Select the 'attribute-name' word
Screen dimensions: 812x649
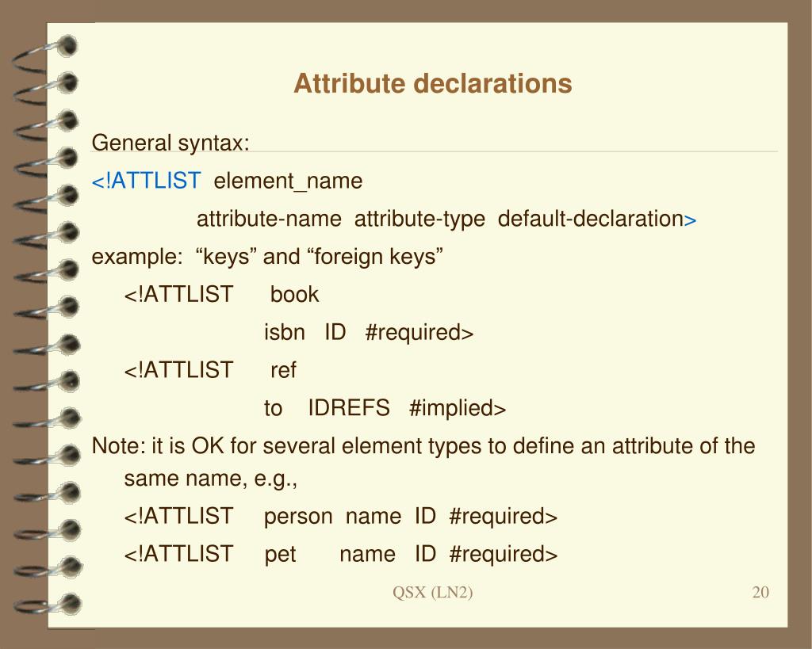click(x=269, y=219)
